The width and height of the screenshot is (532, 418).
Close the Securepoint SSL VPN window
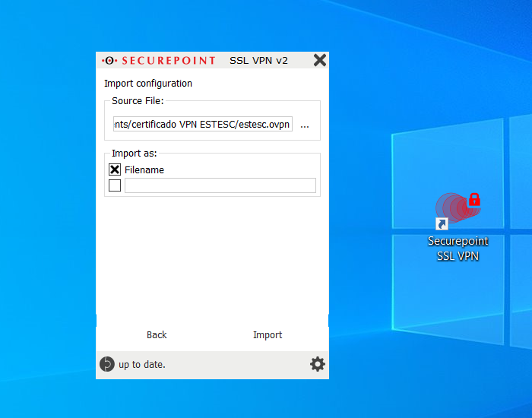tap(320, 60)
